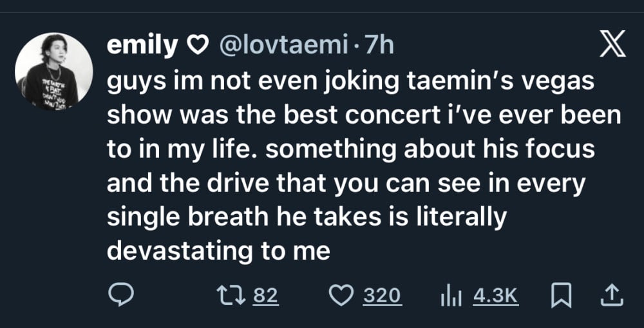Like the tweet with the heart icon
The width and height of the screenshot is (644, 328).
347,296
